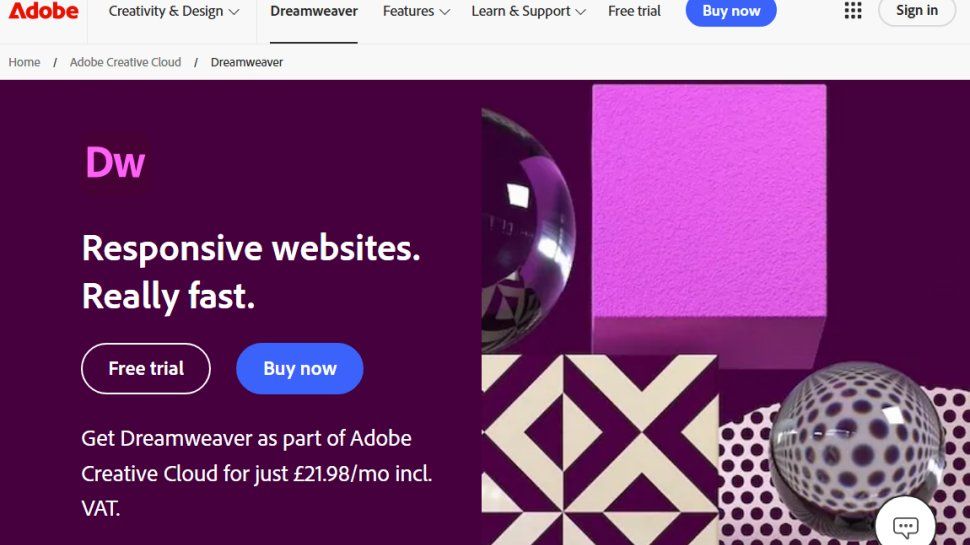970x545 pixels.
Task: Go to Home breadcrumb link
Action: 25,62
